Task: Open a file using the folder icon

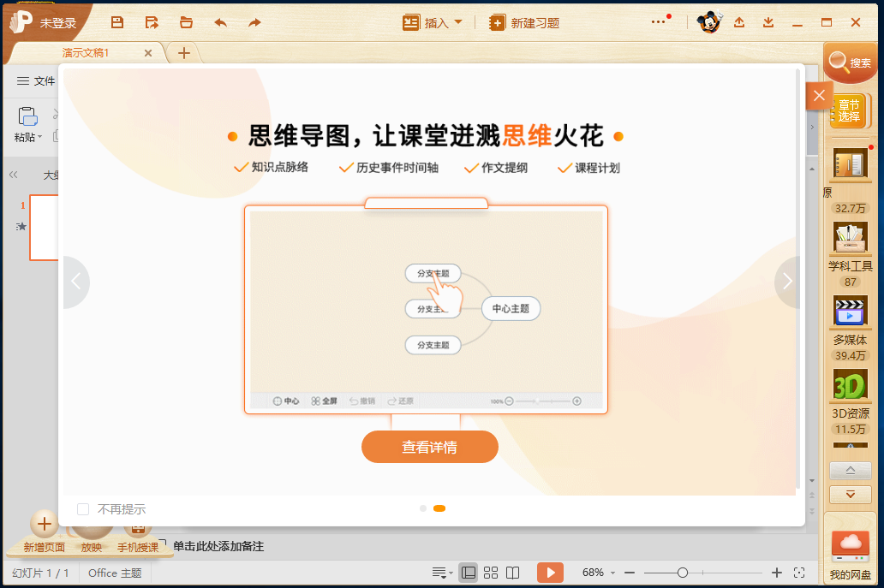Action: pyautogui.click(x=186, y=22)
